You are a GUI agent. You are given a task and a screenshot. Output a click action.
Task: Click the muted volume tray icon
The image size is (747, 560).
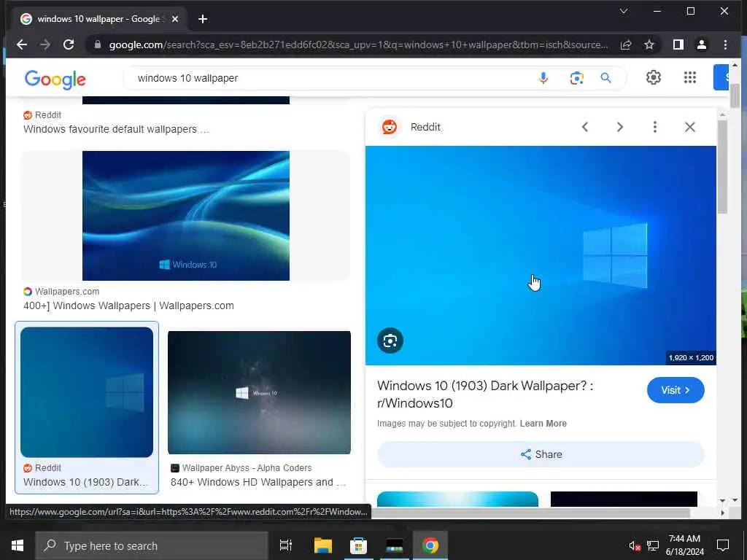point(634,545)
